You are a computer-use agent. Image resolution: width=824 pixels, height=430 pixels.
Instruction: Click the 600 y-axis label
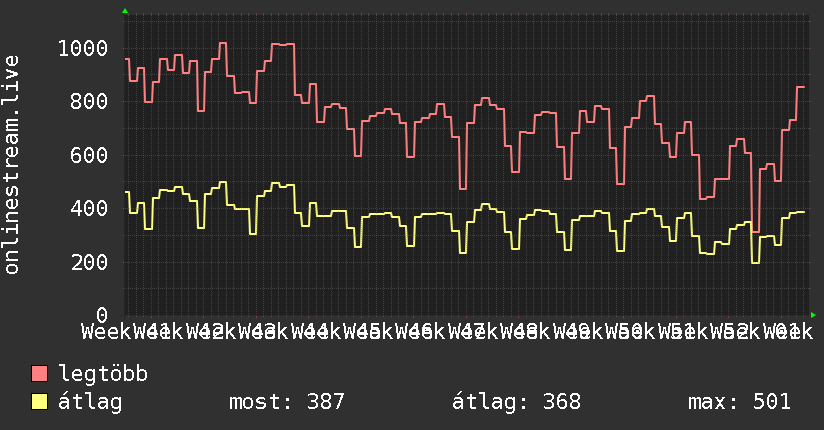click(x=89, y=155)
